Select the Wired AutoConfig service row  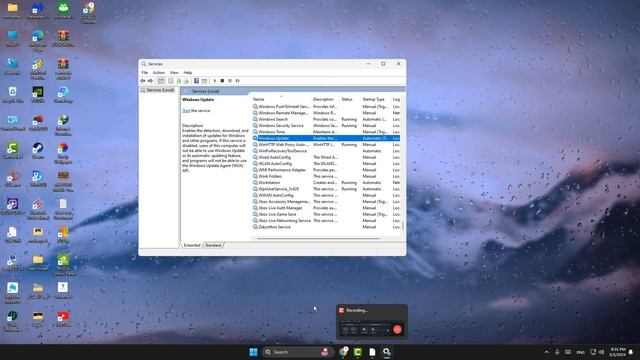pyautogui.click(x=326, y=157)
